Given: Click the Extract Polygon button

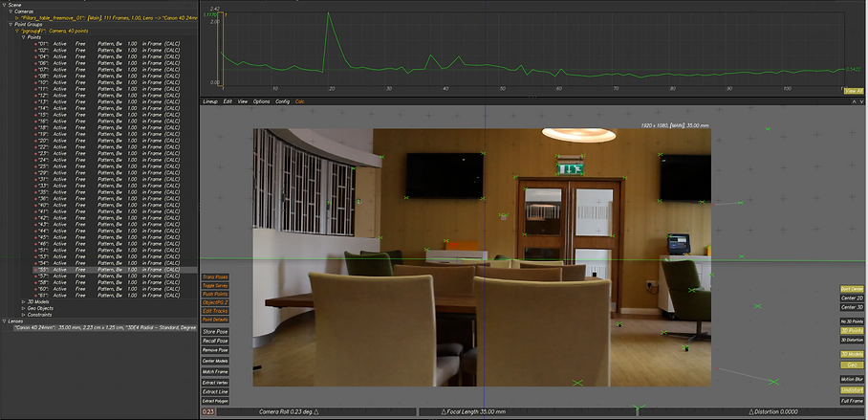Looking at the screenshot, I should pos(215,401).
